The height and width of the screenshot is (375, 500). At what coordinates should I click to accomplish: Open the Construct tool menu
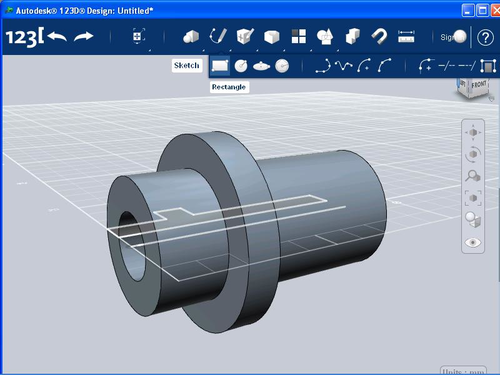coord(245,36)
